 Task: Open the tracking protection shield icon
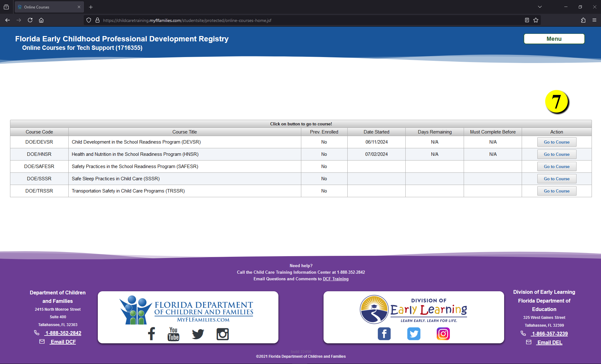point(89,20)
